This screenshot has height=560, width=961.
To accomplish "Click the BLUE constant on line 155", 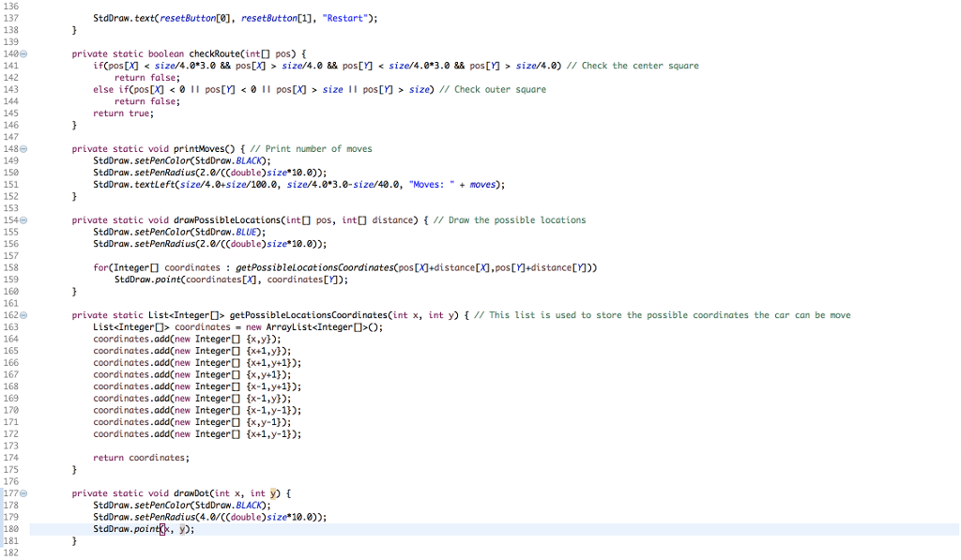I will point(248,232).
